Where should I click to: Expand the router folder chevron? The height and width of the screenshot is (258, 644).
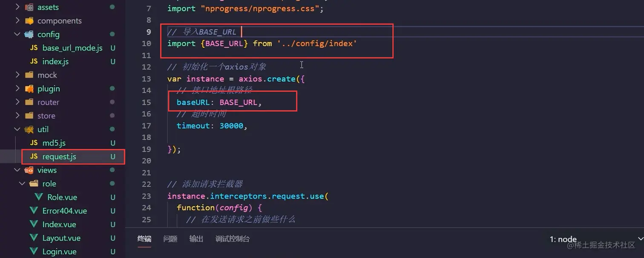(17, 102)
